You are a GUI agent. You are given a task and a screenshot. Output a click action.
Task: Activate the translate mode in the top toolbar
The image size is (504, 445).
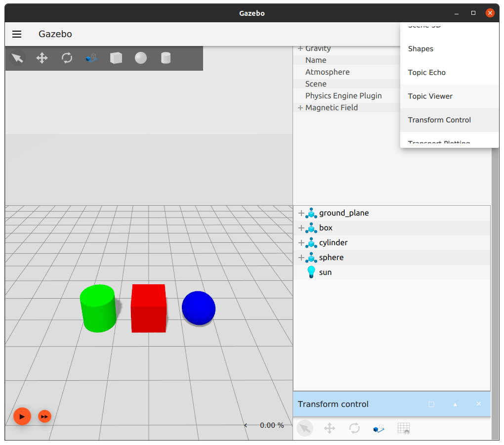click(42, 58)
